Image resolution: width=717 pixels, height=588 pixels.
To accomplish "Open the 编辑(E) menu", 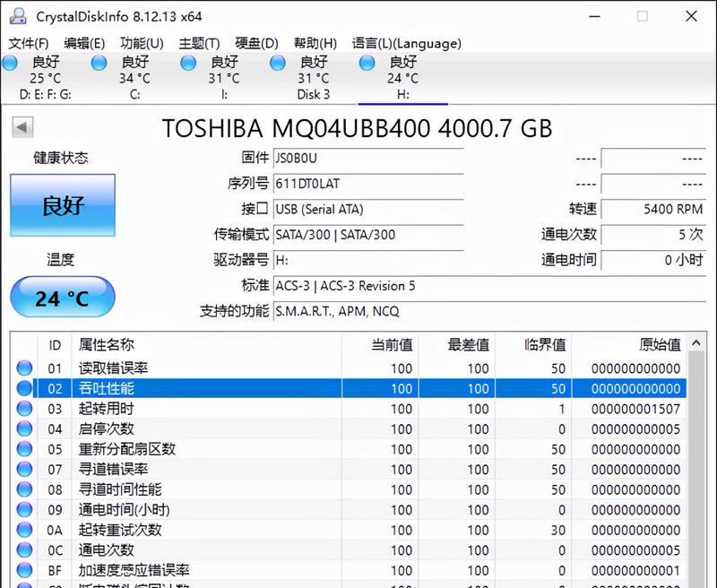I will pyautogui.click(x=84, y=43).
